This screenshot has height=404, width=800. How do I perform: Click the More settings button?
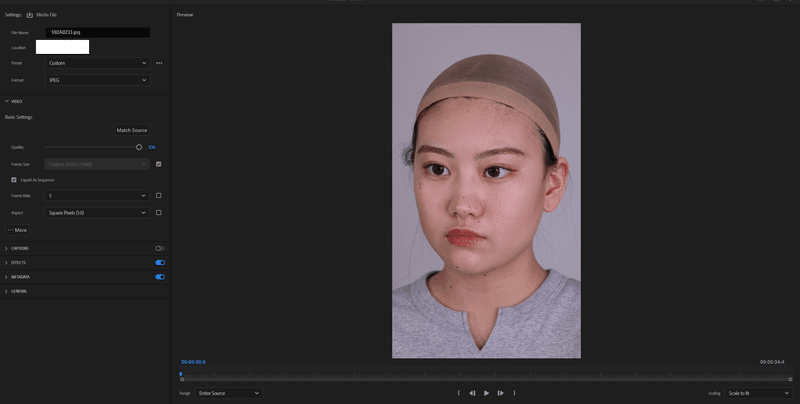coord(17,230)
